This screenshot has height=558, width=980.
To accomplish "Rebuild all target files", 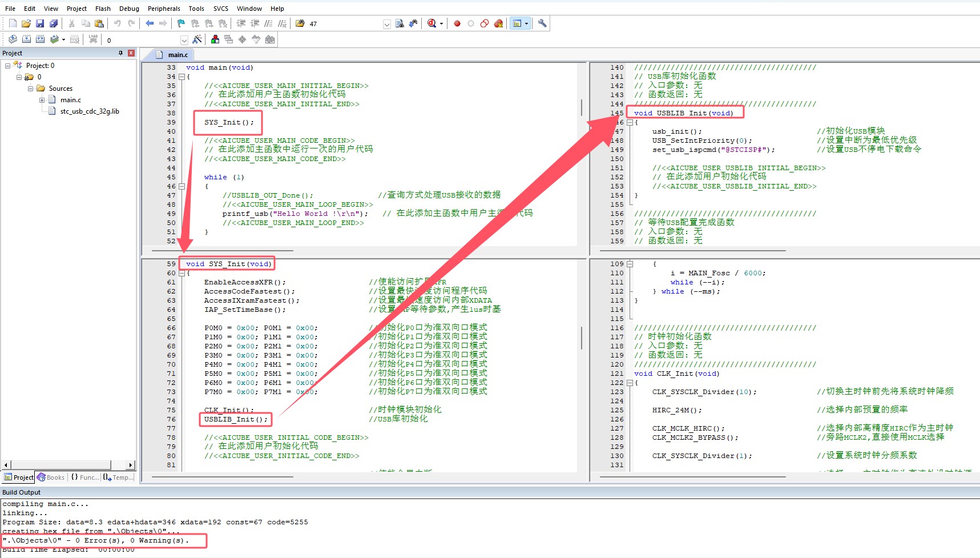I will coord(40,39).
